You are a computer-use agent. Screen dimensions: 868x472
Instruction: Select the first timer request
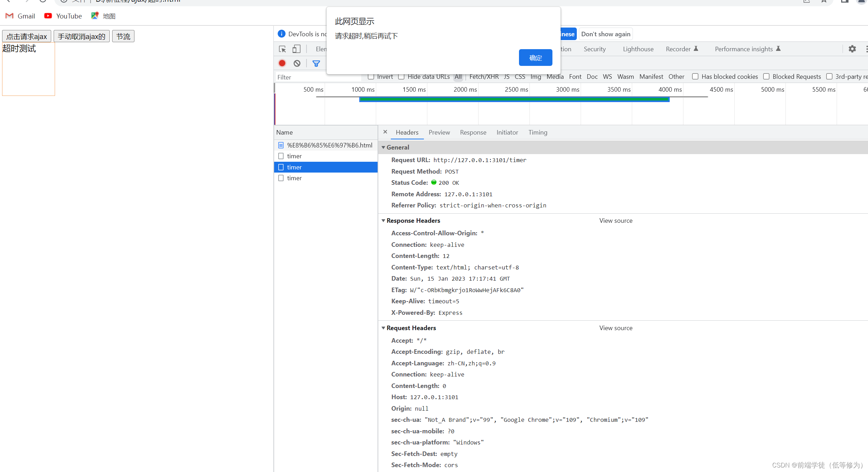pos(326,156)
